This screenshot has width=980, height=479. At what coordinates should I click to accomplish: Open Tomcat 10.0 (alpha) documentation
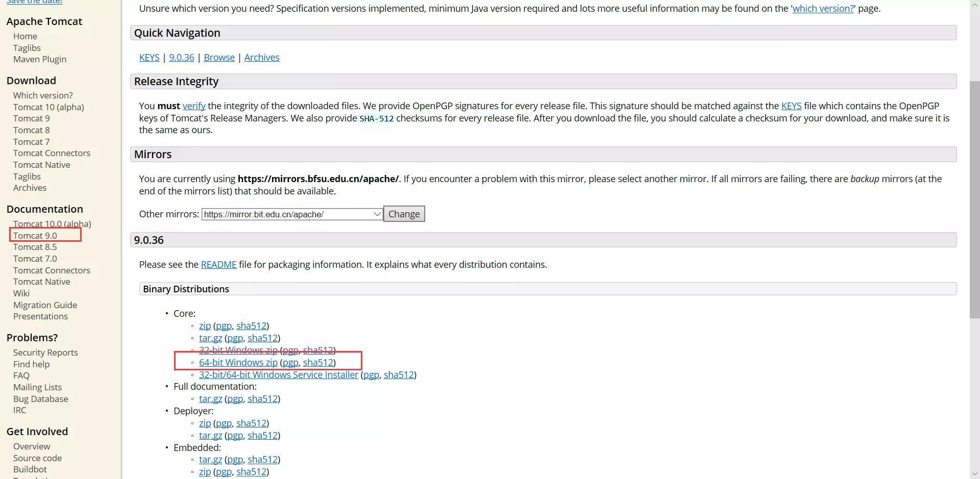[52, 224]
